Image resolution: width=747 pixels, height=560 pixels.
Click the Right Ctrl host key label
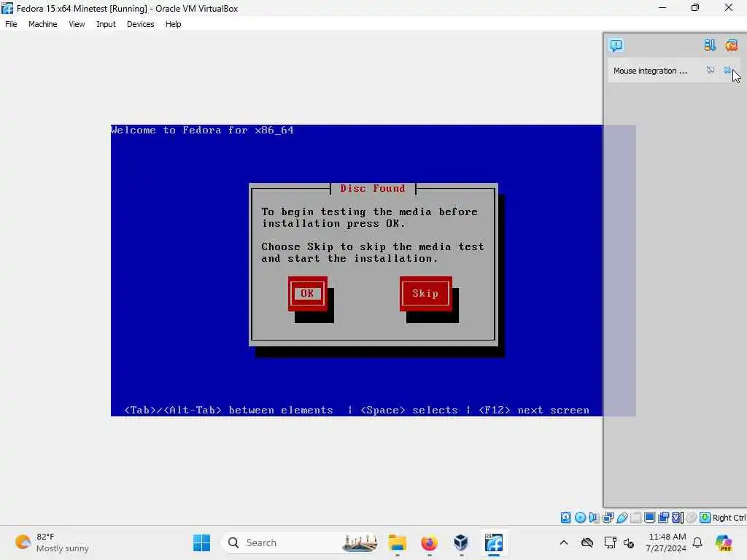729,518
